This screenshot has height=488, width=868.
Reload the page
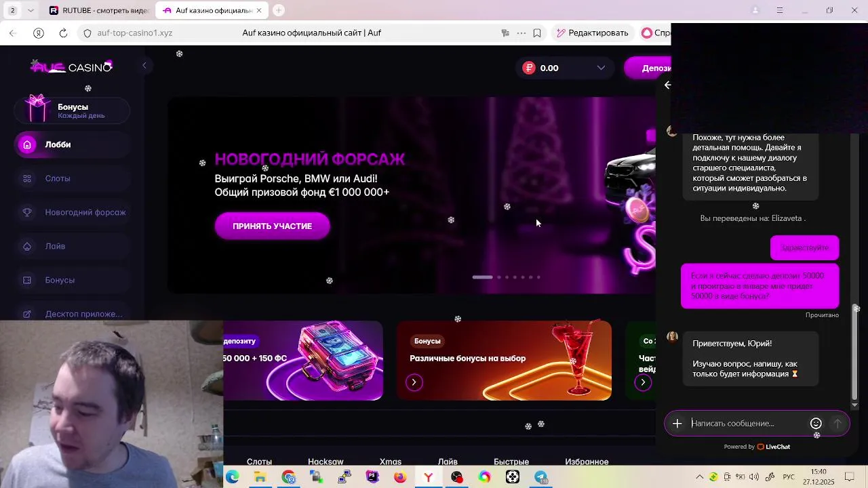coord(63,33)
